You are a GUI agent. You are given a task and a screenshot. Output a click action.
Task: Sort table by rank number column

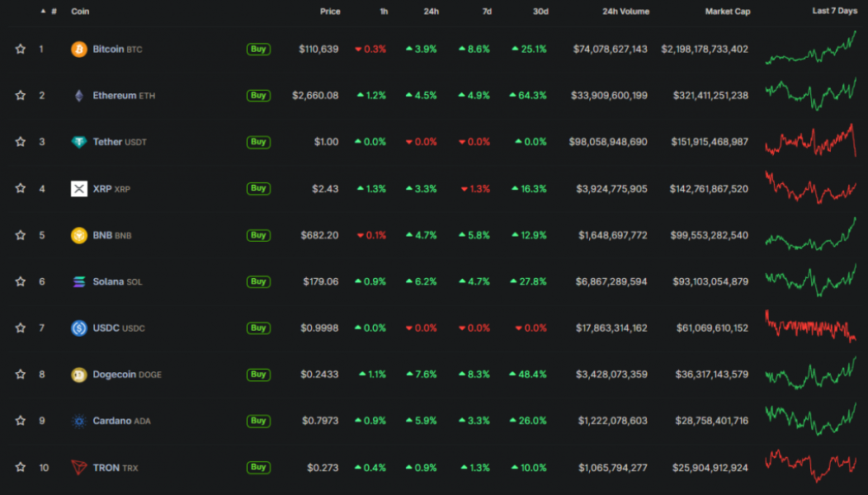coord(54,12)
